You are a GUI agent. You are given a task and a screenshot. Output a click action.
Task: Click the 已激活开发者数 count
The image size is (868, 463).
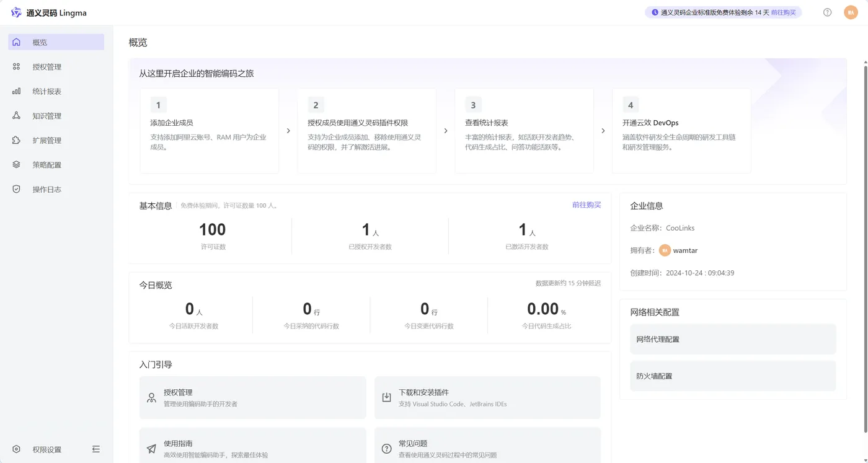pyautogui.click(x=527, y=230)
